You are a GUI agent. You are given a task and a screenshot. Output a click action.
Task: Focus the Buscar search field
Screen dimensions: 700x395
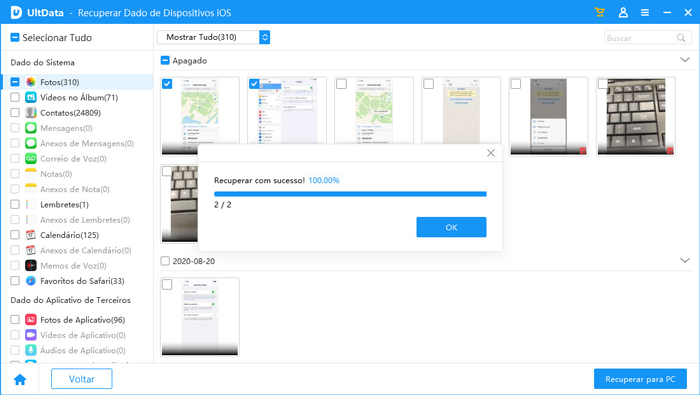tap(648, 38)
